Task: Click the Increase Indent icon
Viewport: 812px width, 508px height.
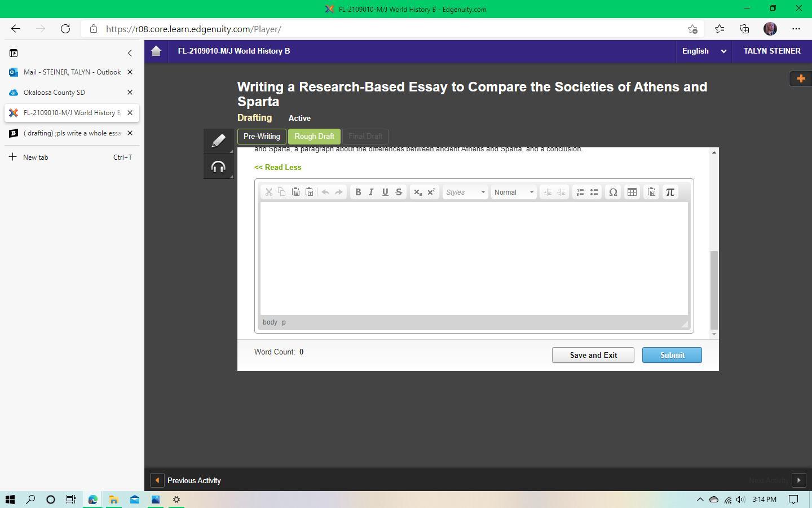Action: [x=561, y=192]
